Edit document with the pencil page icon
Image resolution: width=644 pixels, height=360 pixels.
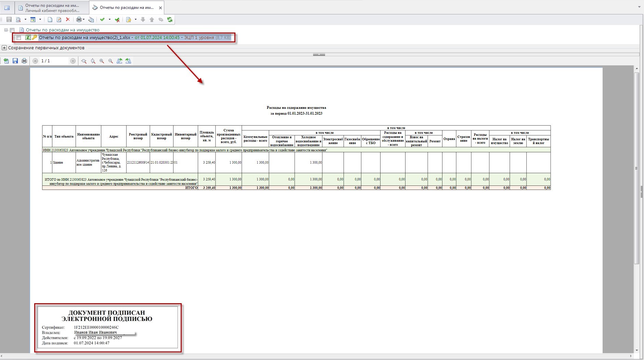[x=59, y=20]
